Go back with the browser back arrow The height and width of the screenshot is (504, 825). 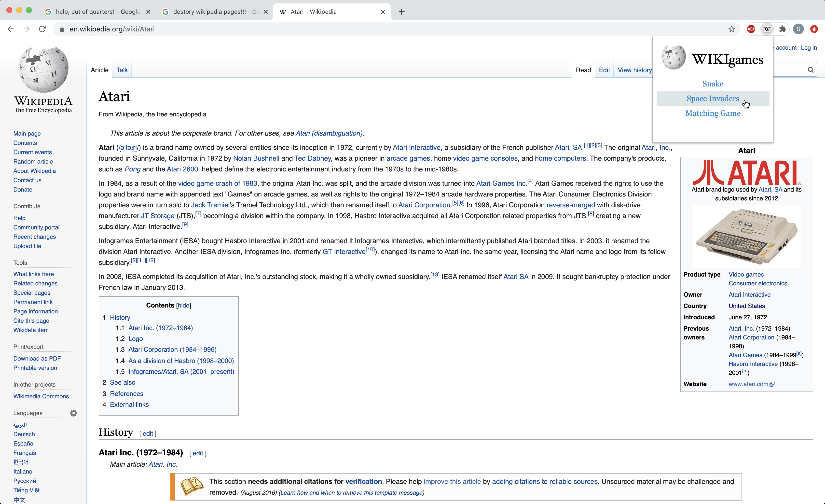[11, 29]
